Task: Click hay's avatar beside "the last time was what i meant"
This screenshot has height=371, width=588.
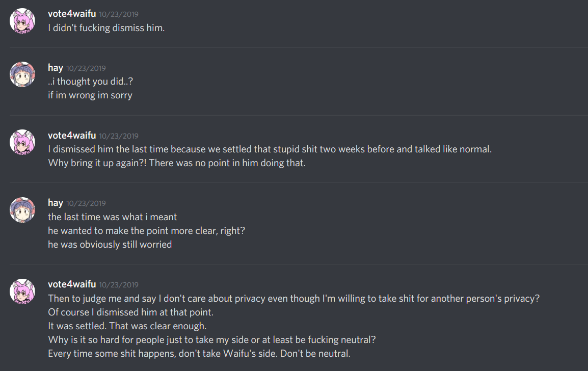Action: (x=22, y=209)
